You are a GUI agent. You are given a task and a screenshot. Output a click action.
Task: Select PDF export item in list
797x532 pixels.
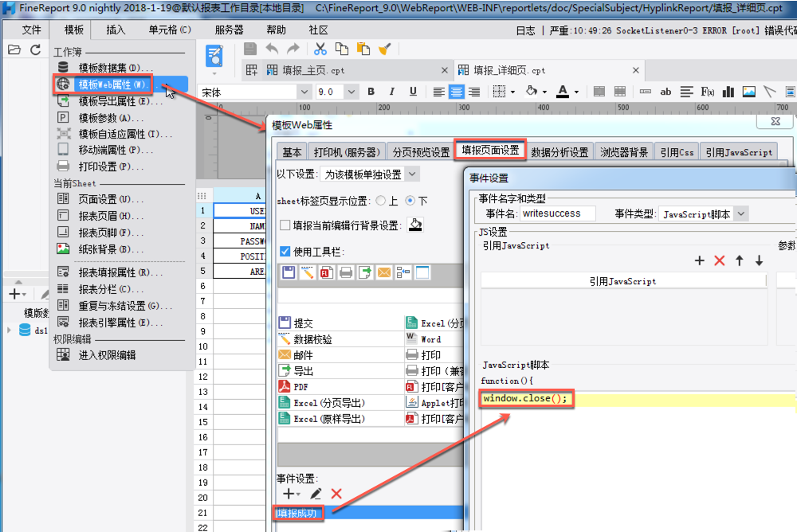coord(340,387)
